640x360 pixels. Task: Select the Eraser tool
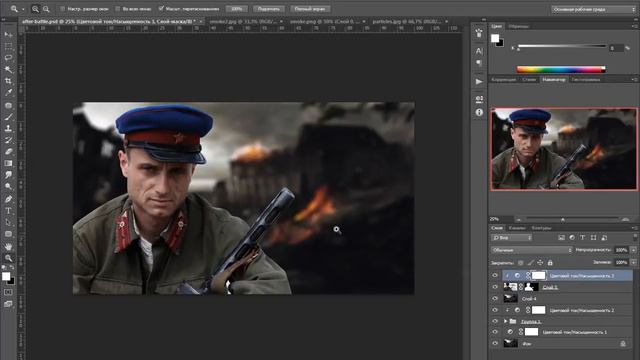[8, 151]
